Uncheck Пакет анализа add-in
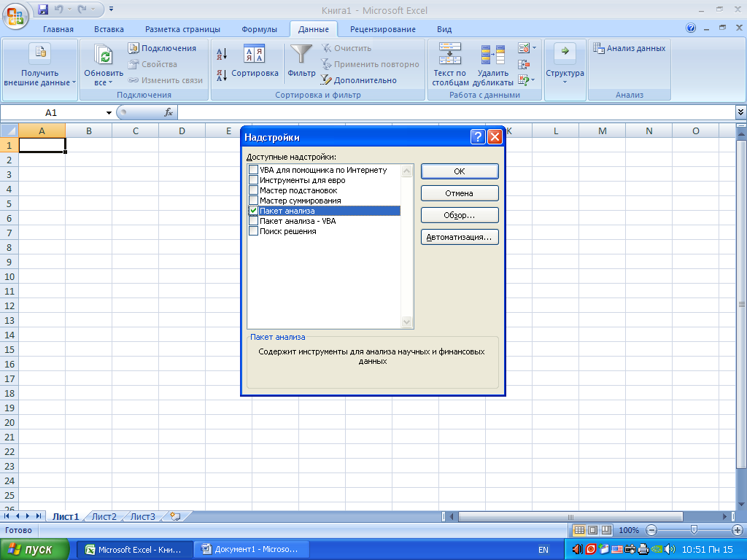Image resolution: width=747 pixels, height=560 pixels. (x=253, y=211)
